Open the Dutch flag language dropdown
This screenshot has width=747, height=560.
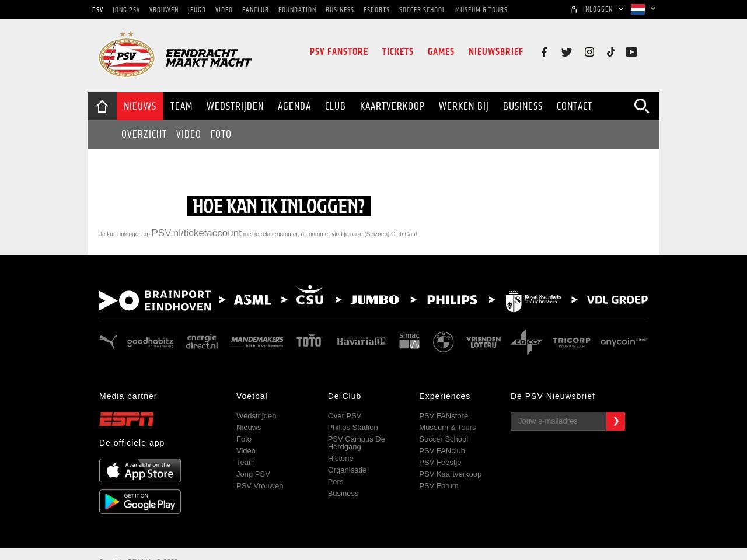point(643,9)
